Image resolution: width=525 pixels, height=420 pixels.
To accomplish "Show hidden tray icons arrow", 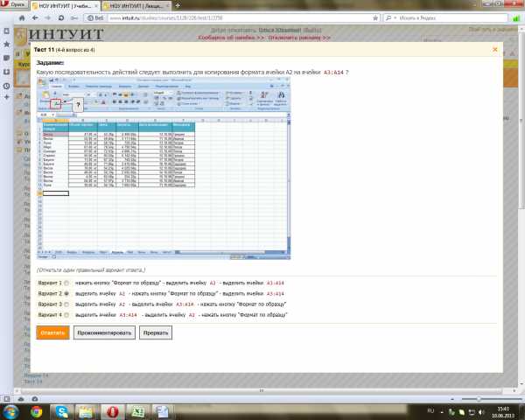I will tap(442, 412).
